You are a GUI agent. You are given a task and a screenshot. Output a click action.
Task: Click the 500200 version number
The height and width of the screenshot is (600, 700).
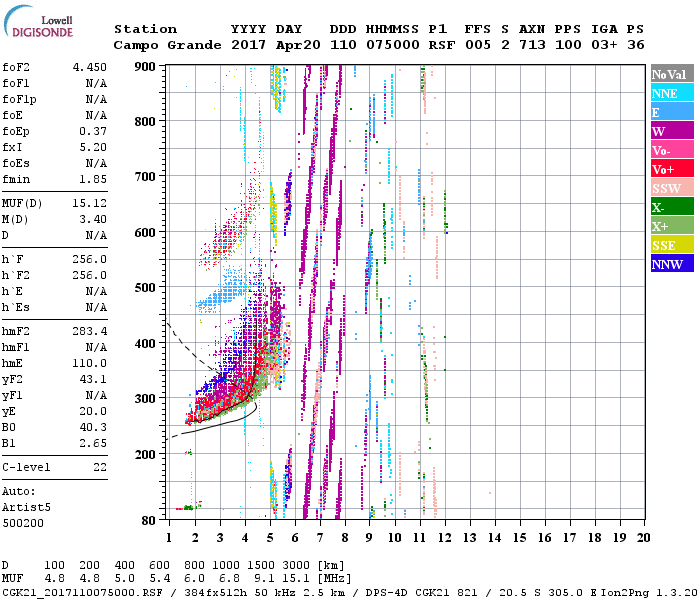pyautogui.click(x=23, y=523)
